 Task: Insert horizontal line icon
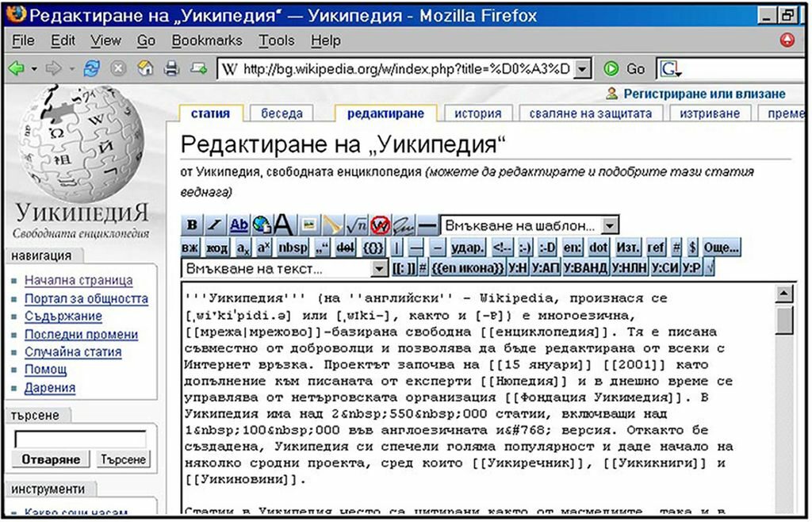[x=427, y=225]
